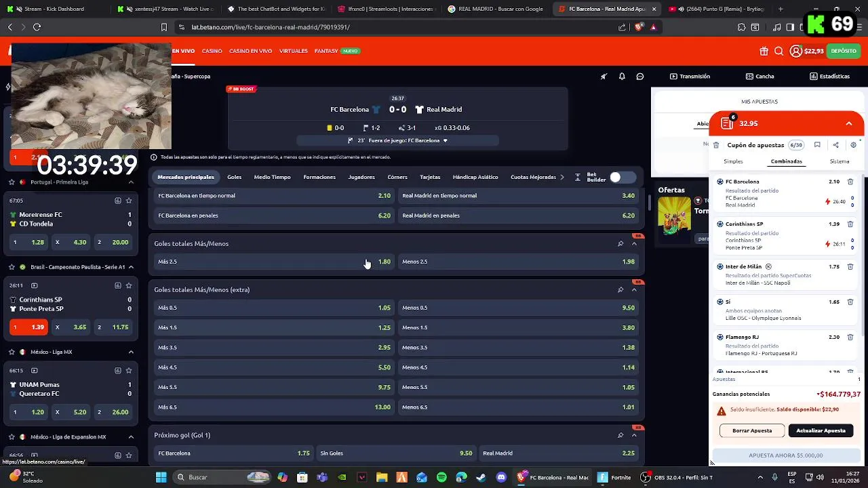Screen dimensions: 868x488
Task: Pin the Próximo gol market
Action: [x=620, y=435]
